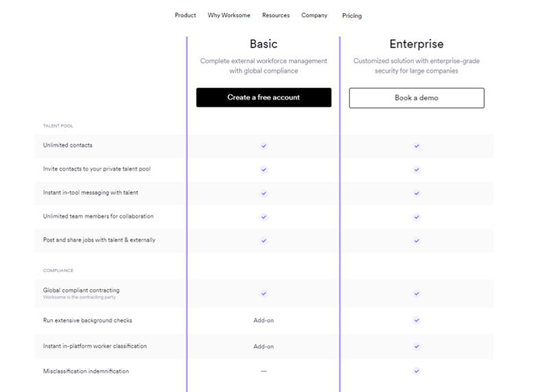Open the Why Worksome menu

coord(229,15)
